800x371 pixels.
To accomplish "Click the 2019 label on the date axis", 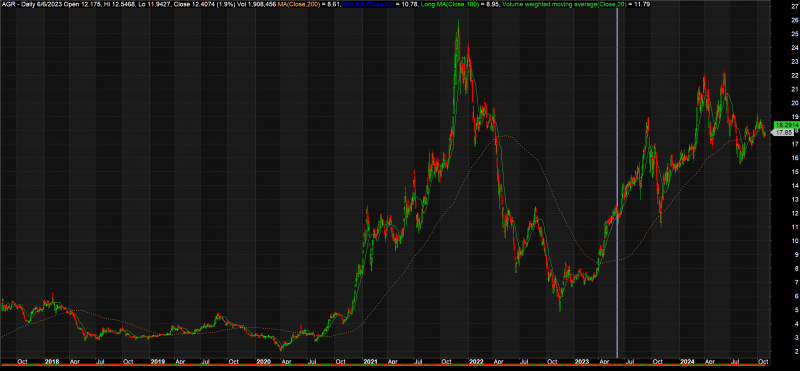I will pyautogui.click(x=158, y=362).
